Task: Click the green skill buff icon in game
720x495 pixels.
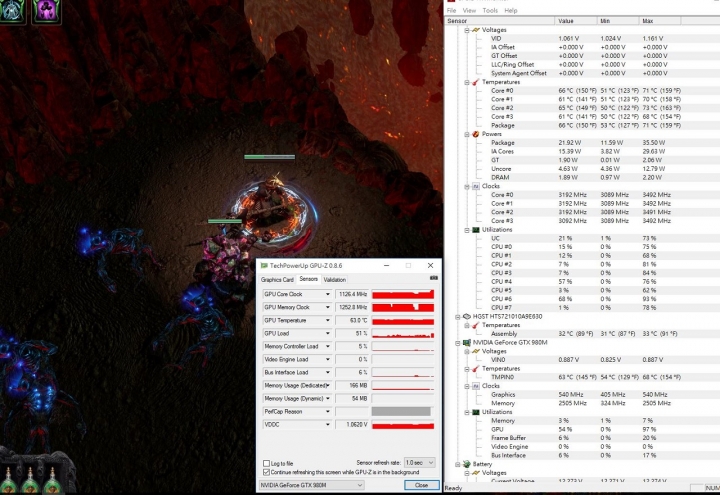Action: 12,11
